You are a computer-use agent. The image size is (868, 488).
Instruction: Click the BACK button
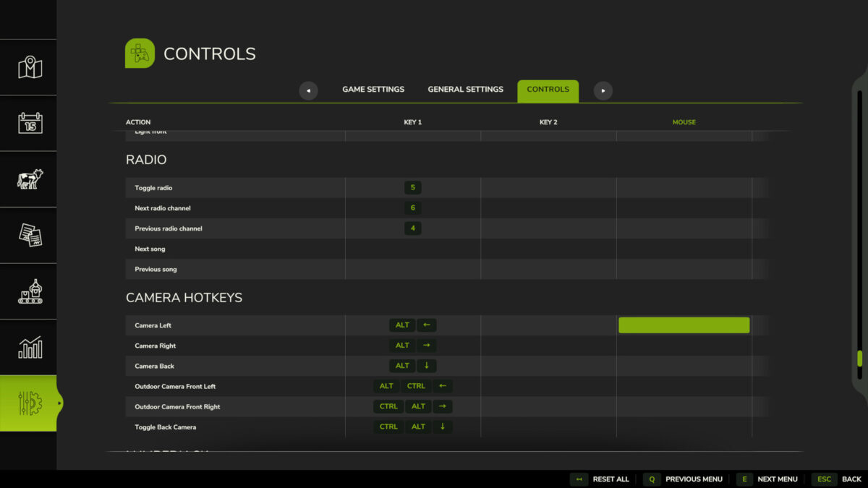[851, 479]
